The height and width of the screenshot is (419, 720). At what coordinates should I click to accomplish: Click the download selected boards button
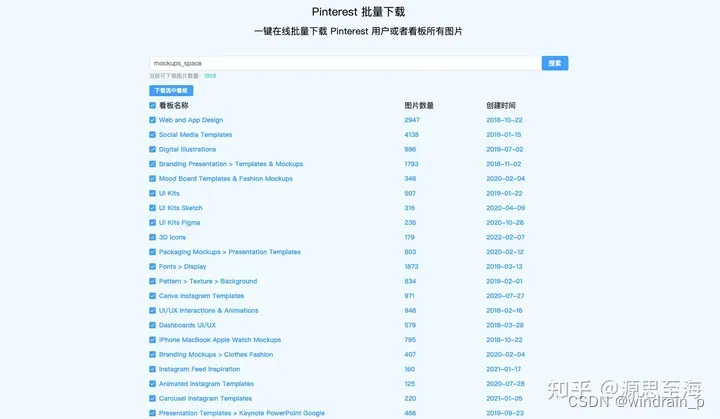click(x=171, y=91)
